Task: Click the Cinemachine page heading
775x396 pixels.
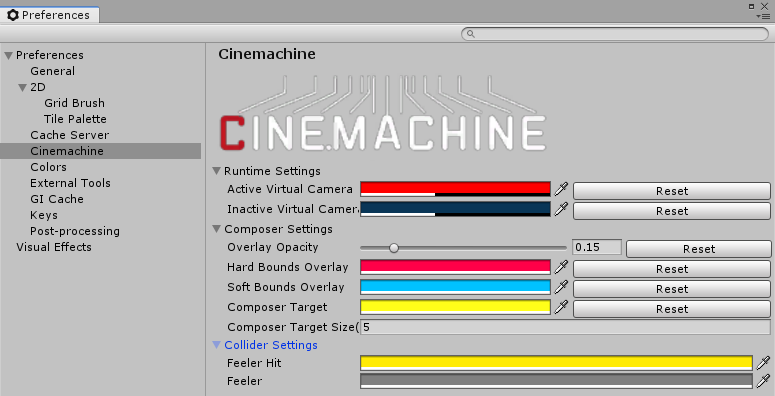Action: click(x=267, y=54)
